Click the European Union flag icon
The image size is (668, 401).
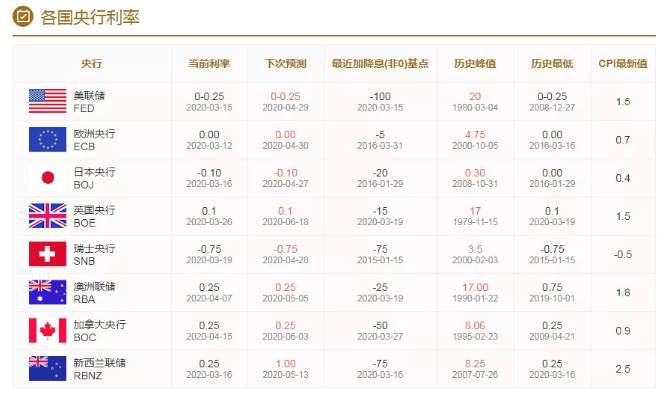[47, 139]
